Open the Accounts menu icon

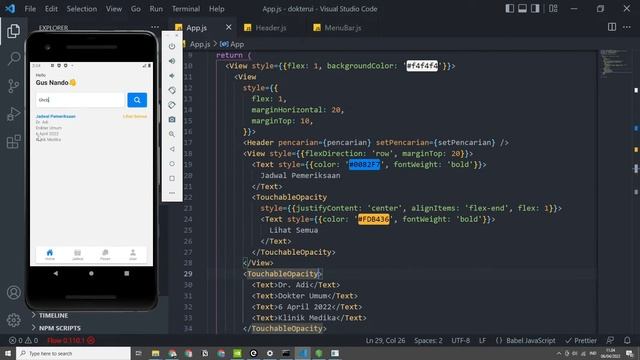click(x=13, y=292)
